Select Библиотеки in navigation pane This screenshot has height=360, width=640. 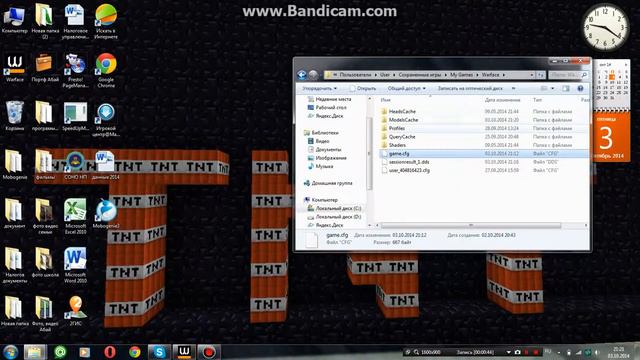(324, 133)
